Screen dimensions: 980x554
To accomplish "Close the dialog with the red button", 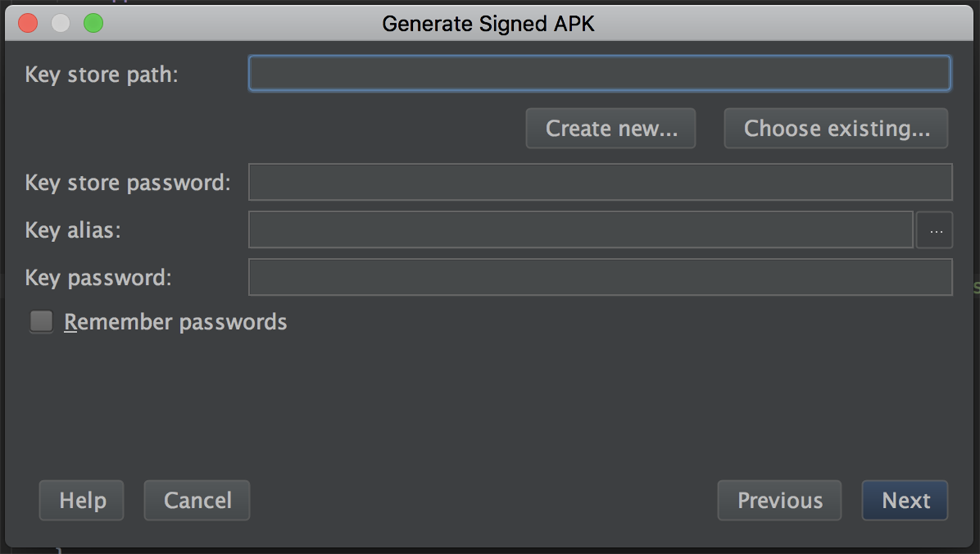I will click(x=28, y=24).
